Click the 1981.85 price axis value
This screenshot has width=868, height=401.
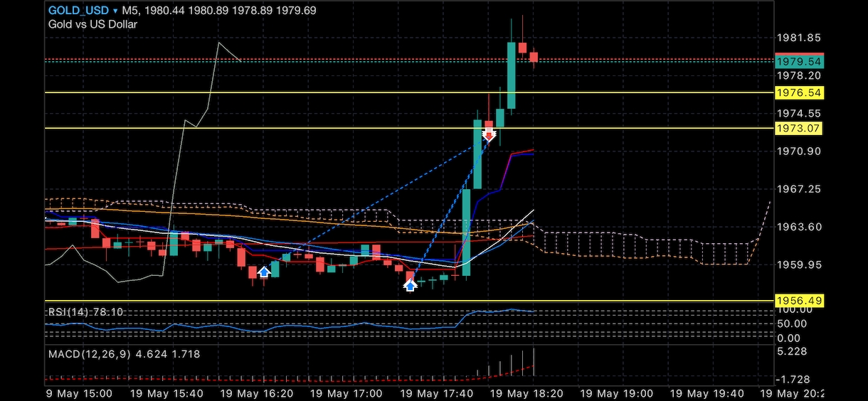800,38
